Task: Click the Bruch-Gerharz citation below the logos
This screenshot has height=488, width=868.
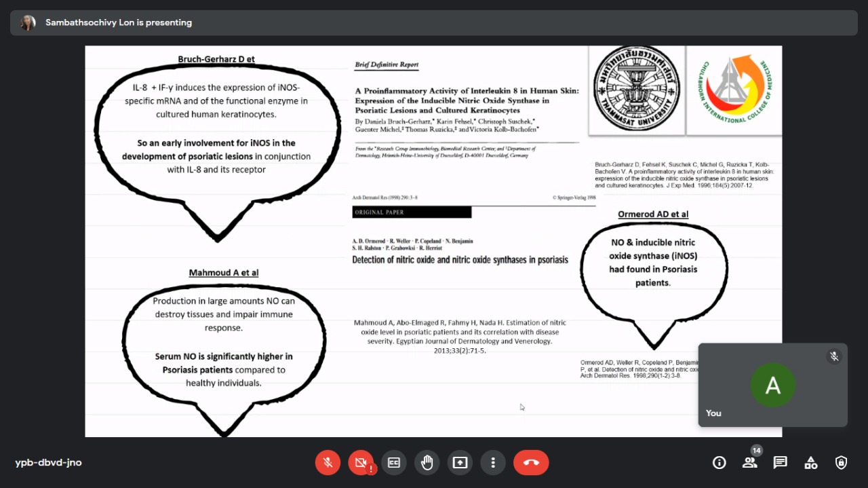Action: (x=684, y=174)
